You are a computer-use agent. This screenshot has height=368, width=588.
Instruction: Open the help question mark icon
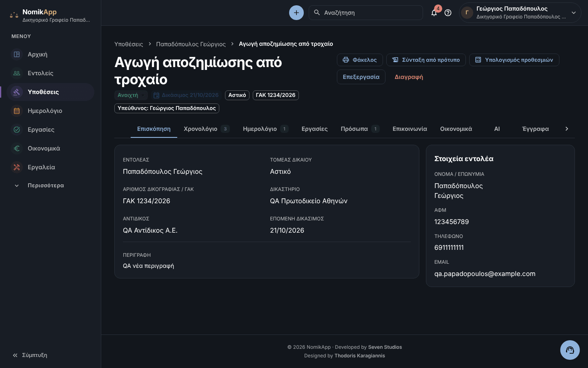(x=448, y=13)
